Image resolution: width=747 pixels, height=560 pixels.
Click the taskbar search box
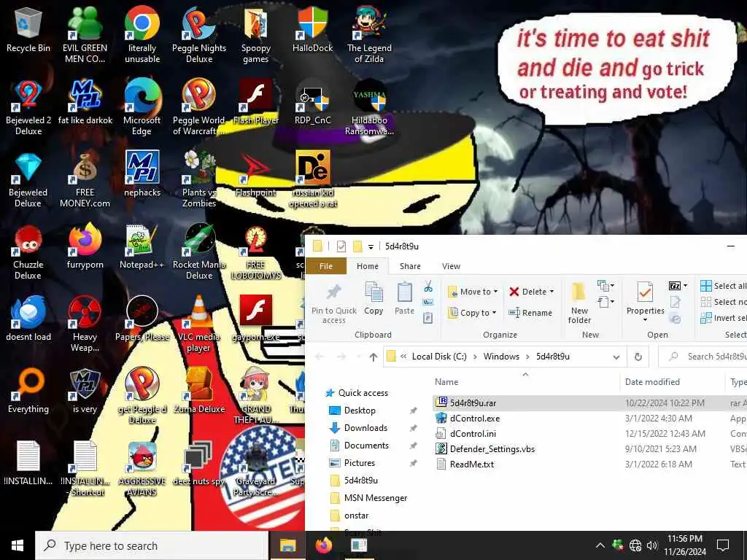coord(152,545)
